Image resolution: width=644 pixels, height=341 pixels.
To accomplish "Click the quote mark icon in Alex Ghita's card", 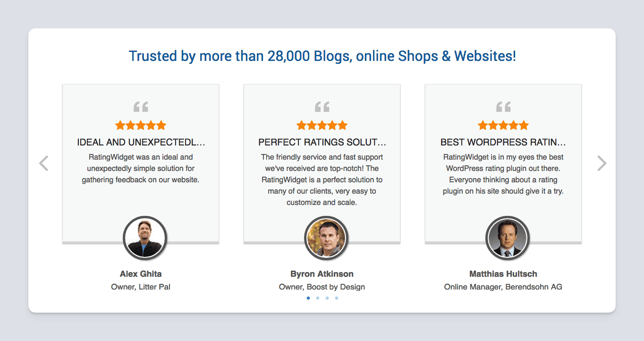I will (141, 107).
